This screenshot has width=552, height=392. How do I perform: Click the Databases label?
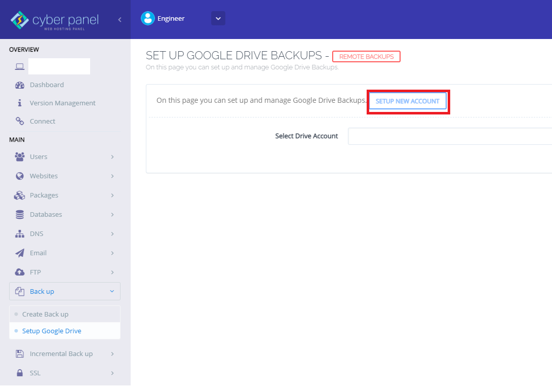click(46, 215)
